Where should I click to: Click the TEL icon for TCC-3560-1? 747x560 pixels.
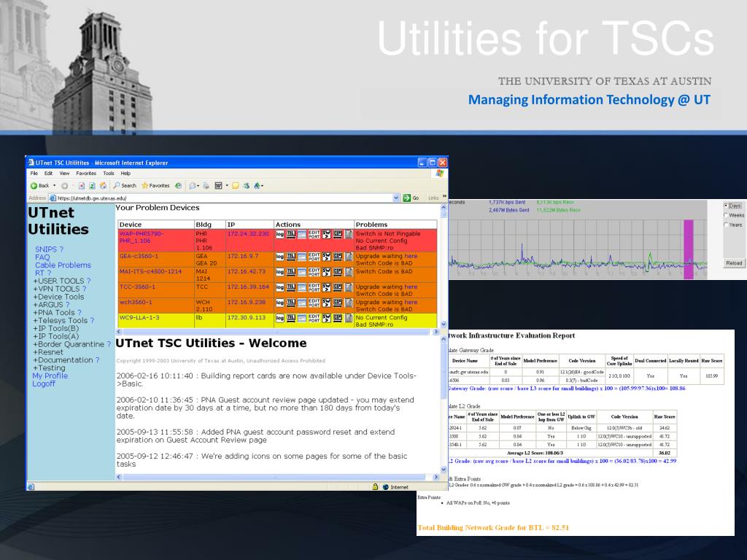(x=291, y=287)
